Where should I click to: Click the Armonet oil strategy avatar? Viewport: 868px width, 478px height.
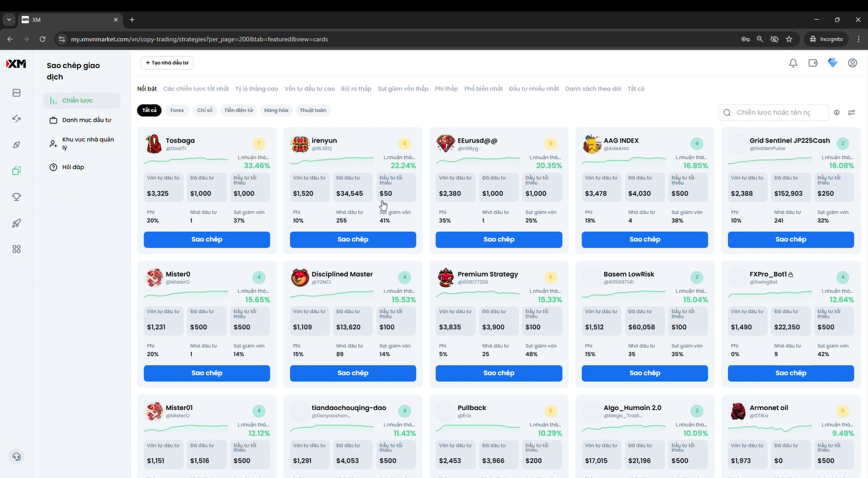[x=738, y=411]
